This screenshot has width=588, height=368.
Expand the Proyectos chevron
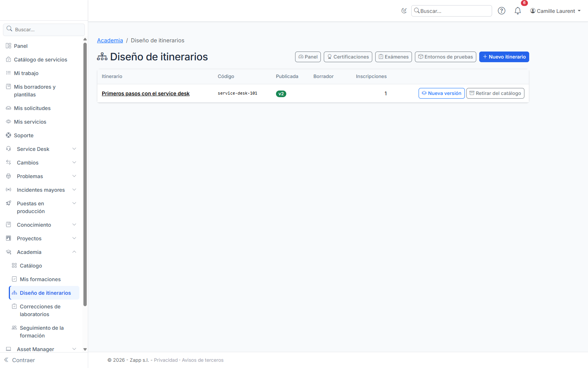pyautogui.click(x=74, y=238)
